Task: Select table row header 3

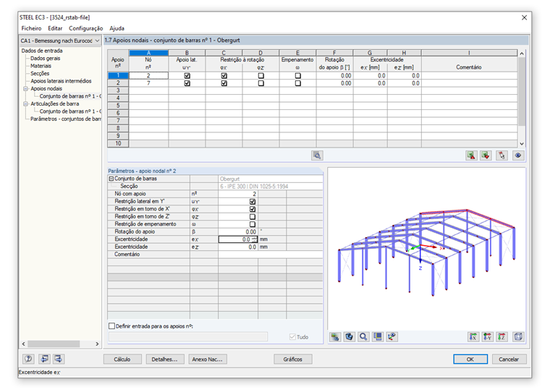Action: [x=118, y=91]
